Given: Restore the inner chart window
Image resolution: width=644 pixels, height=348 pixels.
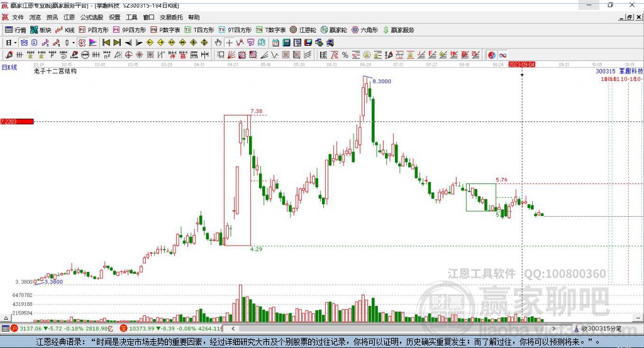Looking at the screenshot, I should pyautogui.click(x=630, y=17).
